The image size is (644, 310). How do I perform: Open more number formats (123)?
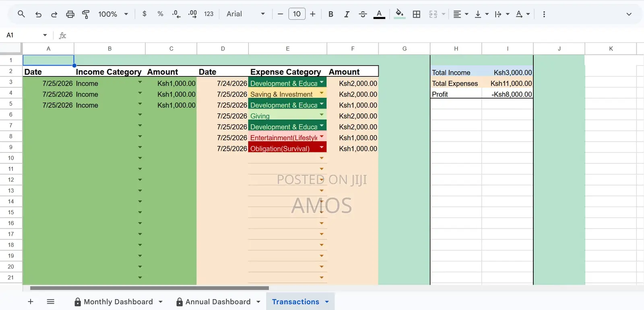[x=208, y=14]
